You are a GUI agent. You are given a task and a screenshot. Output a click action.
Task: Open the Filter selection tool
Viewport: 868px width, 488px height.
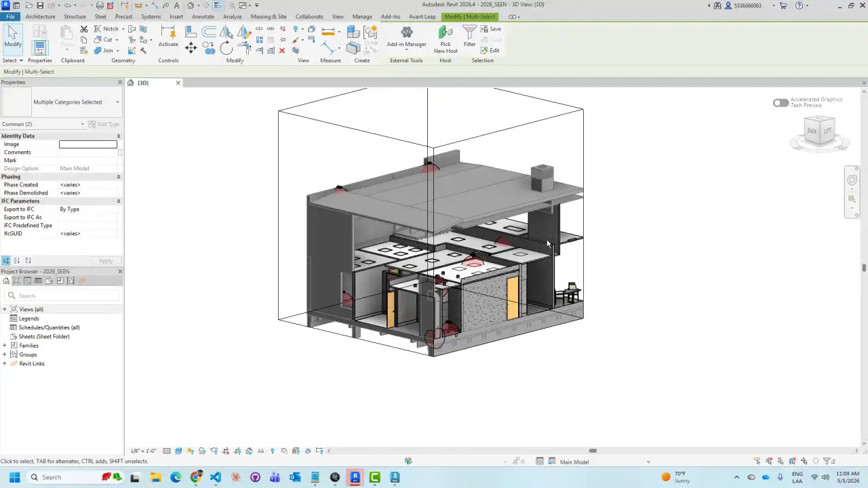click(x=469, y=36)
